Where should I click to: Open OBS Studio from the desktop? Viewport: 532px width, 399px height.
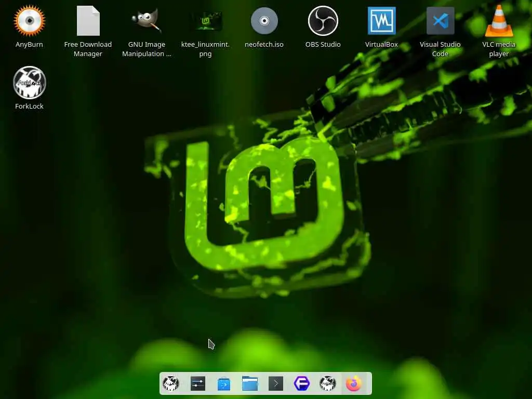click(323, 21)
